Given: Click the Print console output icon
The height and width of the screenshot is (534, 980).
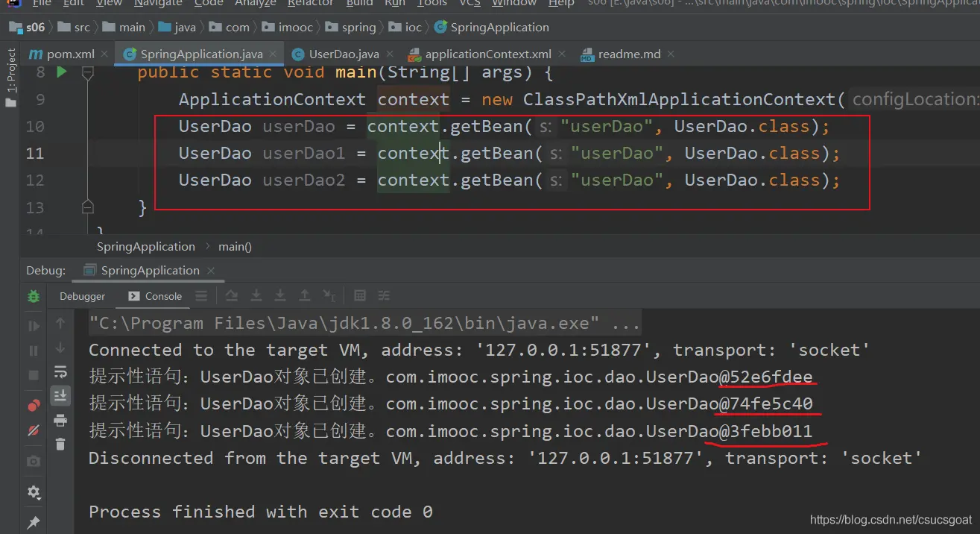Looking at the screenshot, I should click(60, 420).
